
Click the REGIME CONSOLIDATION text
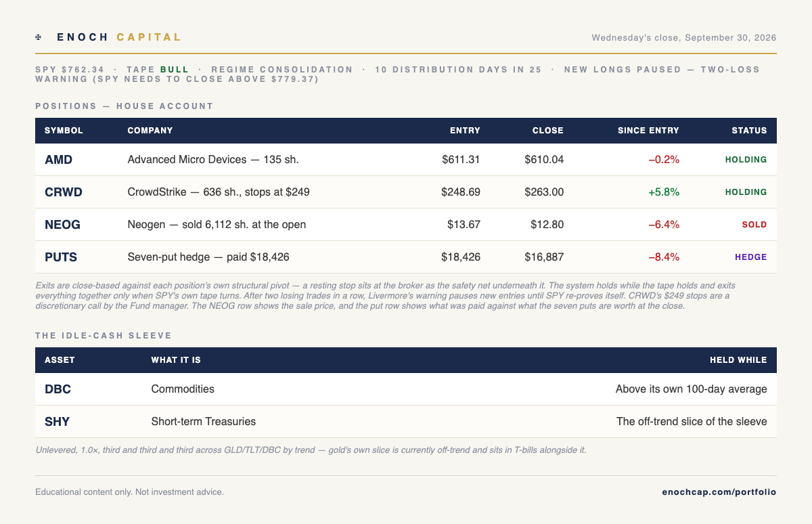pyautogui.click(x=282, y=70)
